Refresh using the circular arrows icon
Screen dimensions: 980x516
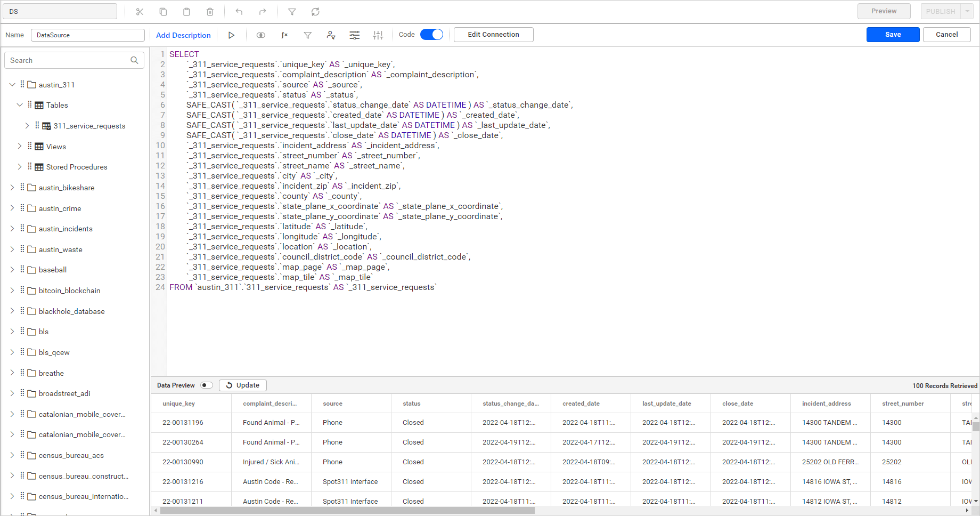[x=315, y=11]
